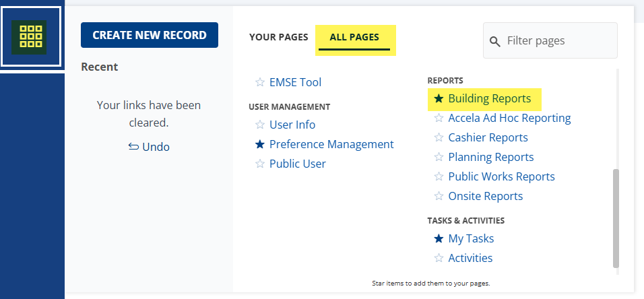Star the Cashier Reports page

(439, 137)
